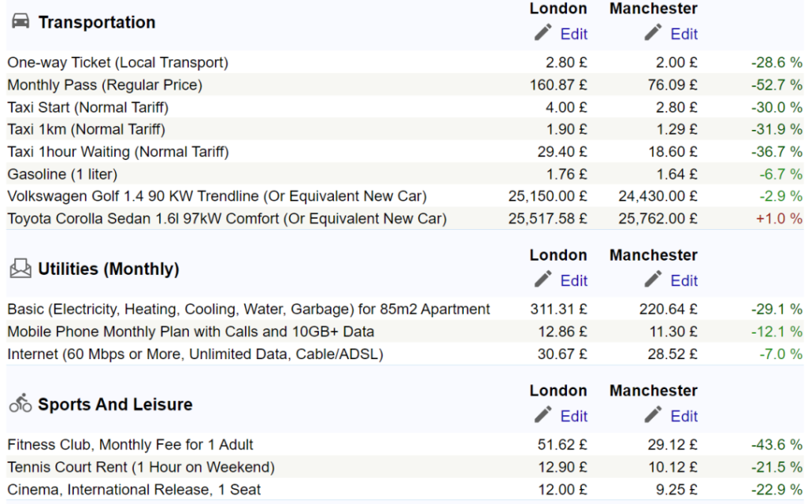Open Edit link for Manchester Utilities
The image size is (812, 504).
[x=684, y=281]
